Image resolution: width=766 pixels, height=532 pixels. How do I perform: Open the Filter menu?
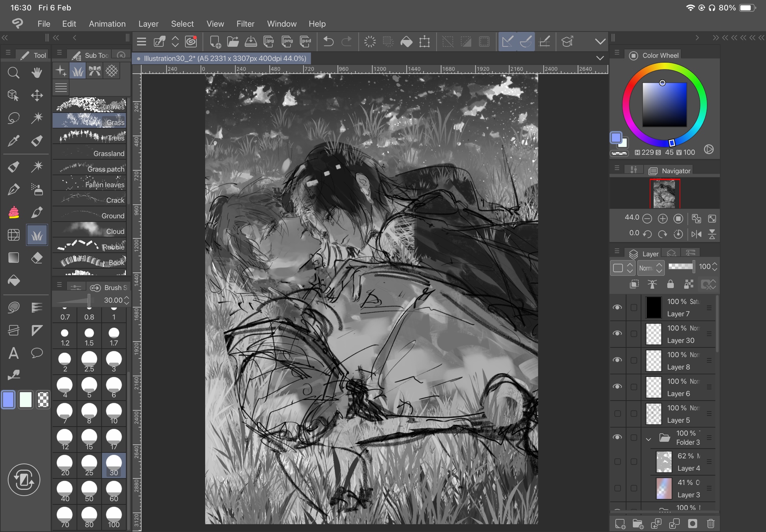245,24
